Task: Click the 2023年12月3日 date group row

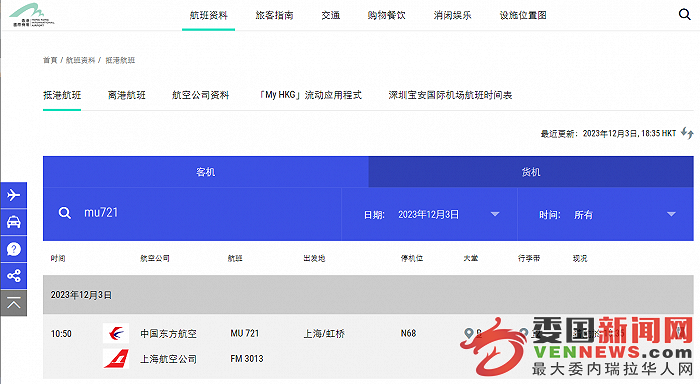Action: (x=368, y=295)
